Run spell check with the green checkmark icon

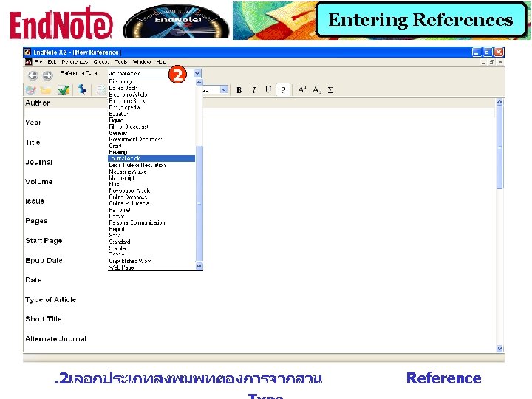64,90
